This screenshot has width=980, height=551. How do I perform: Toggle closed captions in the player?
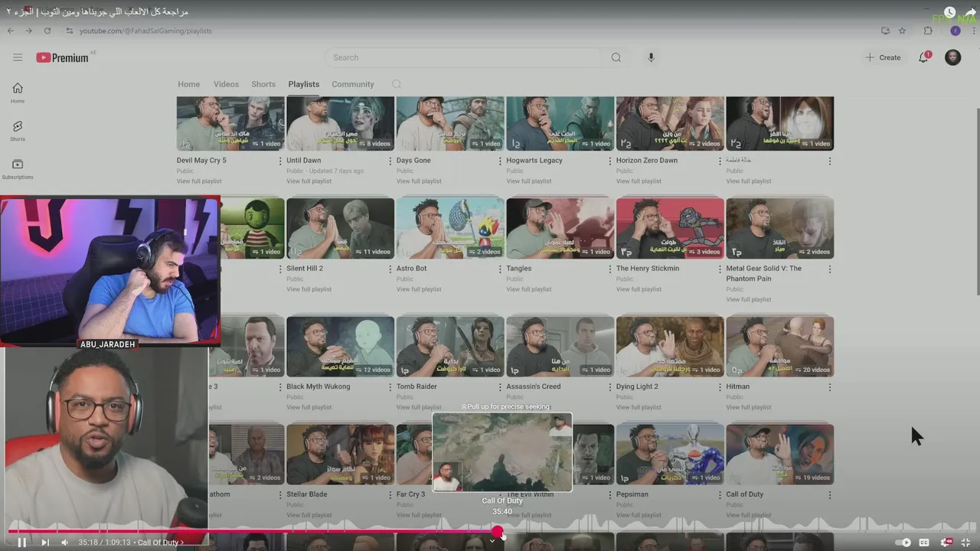924,543
